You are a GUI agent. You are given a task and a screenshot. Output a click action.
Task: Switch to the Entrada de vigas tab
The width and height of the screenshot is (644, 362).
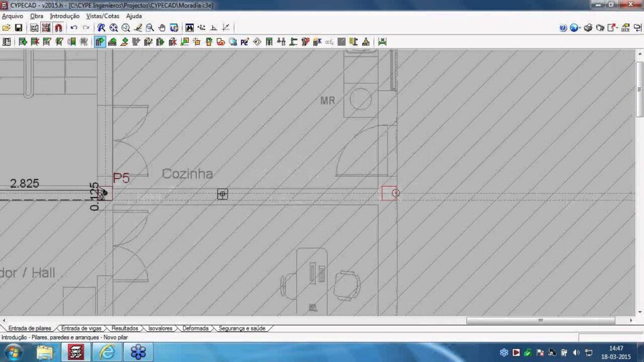(x=81, y=328)
